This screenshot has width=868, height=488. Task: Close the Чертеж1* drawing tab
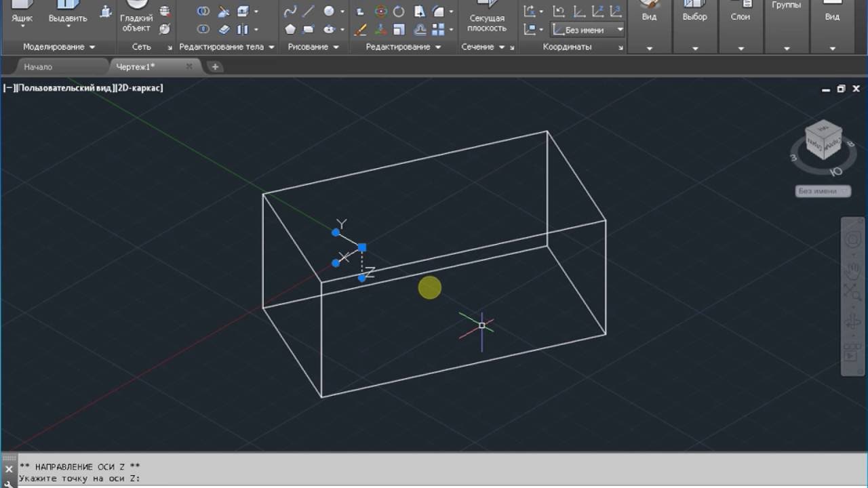189,66
